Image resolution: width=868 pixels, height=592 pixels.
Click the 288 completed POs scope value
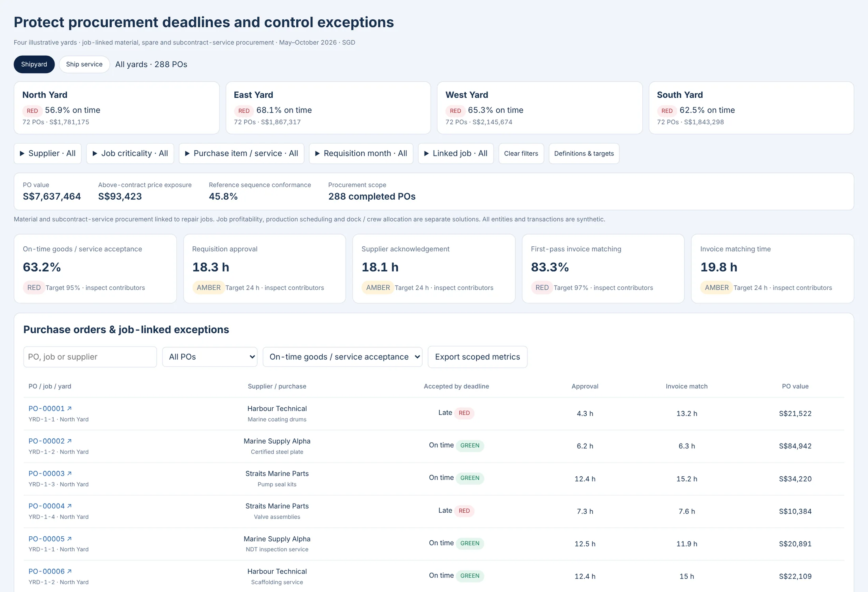click(x=372, y=197)
